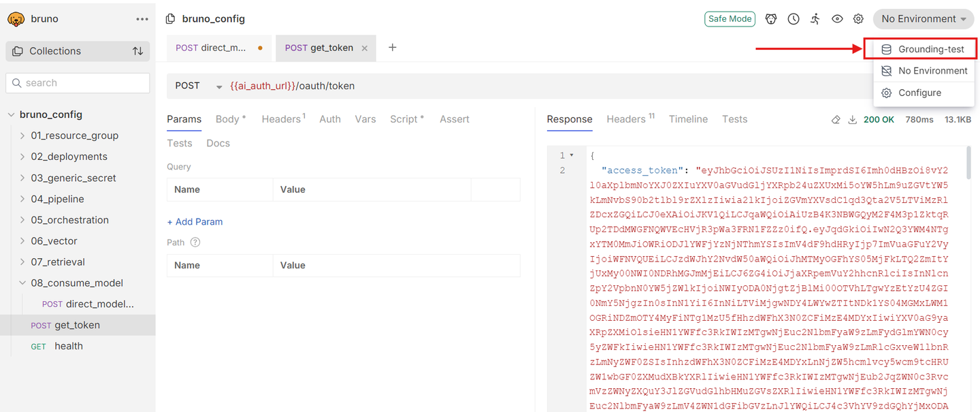Click the 200 OK status text
The image size is (980, 412).
[879, 120]
